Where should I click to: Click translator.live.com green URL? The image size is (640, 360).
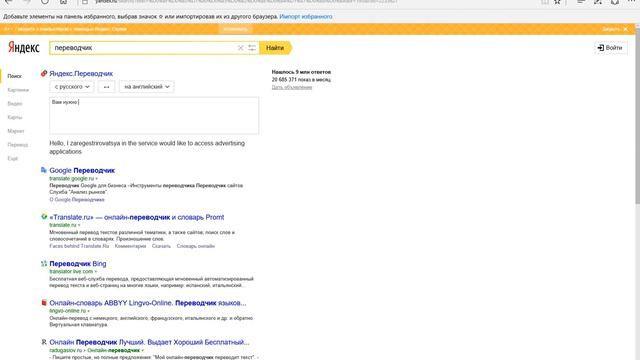[71, 271]
